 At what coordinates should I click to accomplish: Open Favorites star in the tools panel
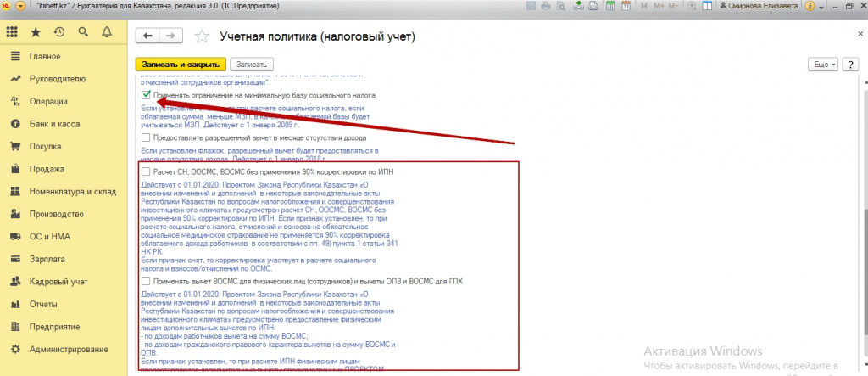pos(36,33)
